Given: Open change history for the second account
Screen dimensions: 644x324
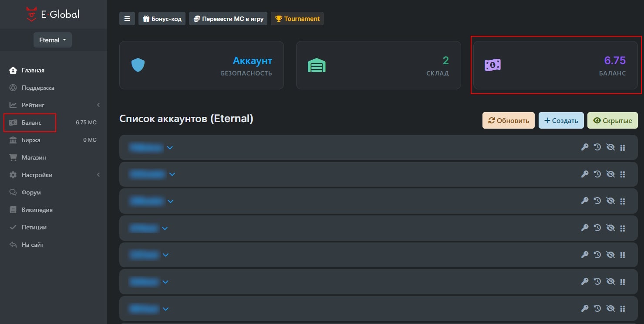Looking at the screenshot, I should point(597,174).
